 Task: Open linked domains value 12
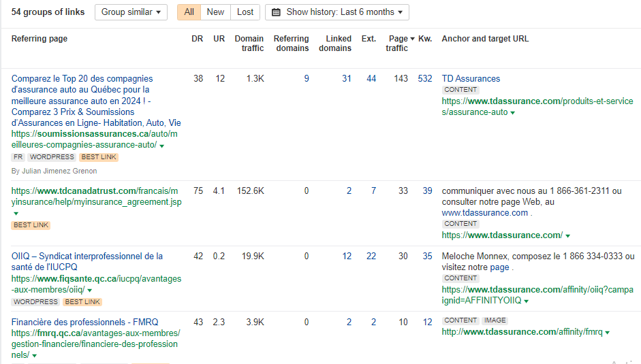coord(347,256)
